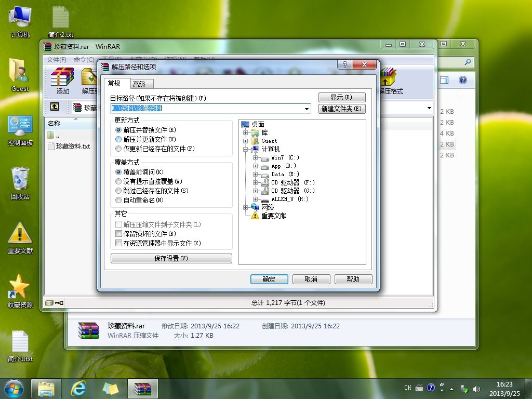Expand the App (D:) drive node
Screen dimensions: 532x399
pyautogui.click(x=255, y=166)
